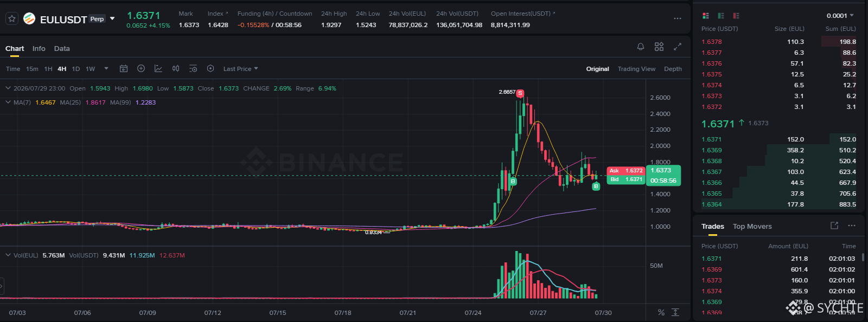Screen dimensions: 868x322
Task: Switch chart to Original view
Action: [x=597, y=69]
